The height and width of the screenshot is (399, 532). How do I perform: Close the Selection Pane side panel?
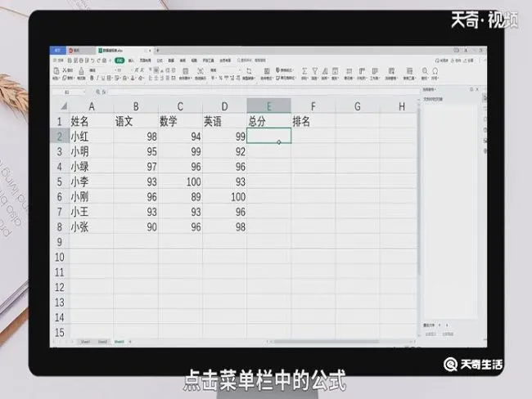pos(477,89)
